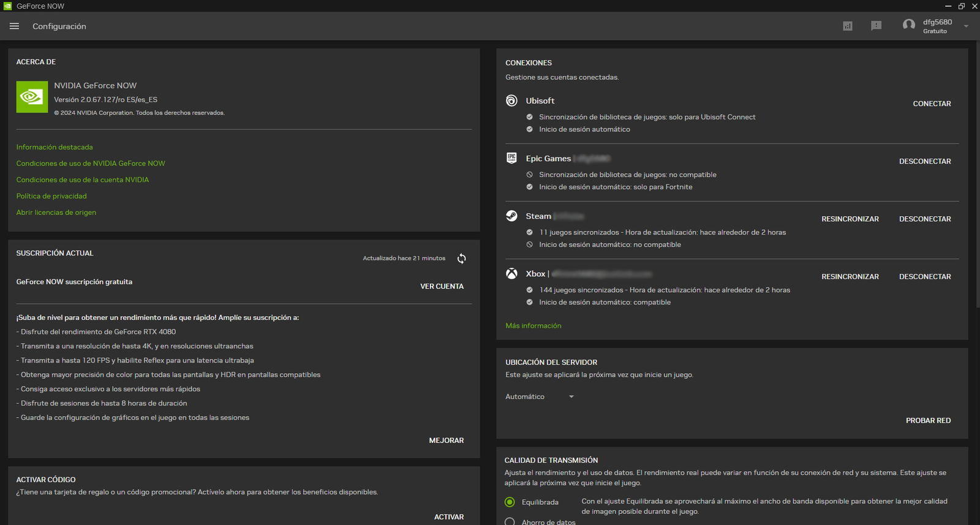Disconnect the Xbox account
Image resolution: width=980 pixels, height=525 pixels.
click(x=925, y=276)
